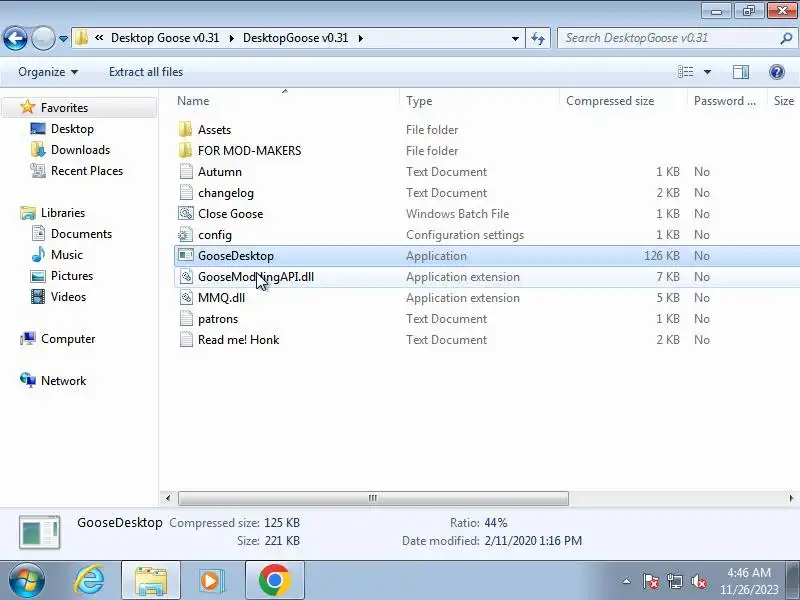Go back using the Back arrow button
The height and width of the screenshot is (600, 800).
[15, 38]
